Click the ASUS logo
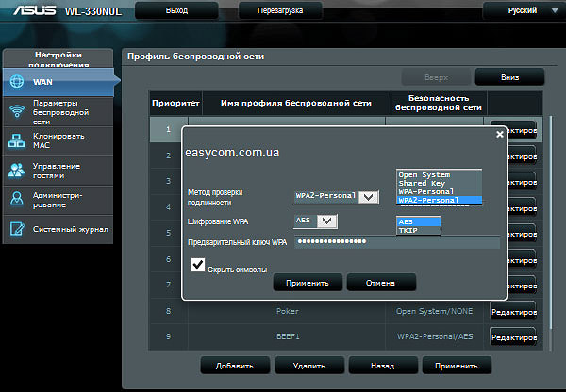This screenshot has height=392, width=566. coord(35,10)
